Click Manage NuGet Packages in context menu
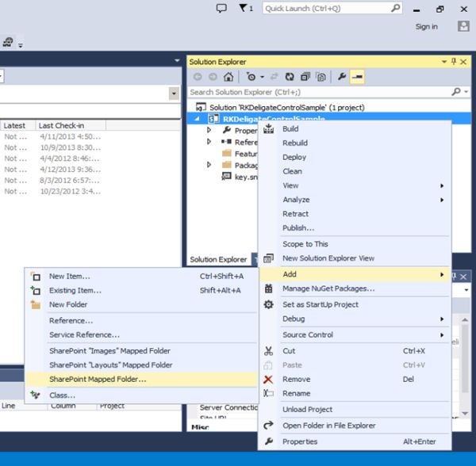476x466 pixels. (328, 288)
